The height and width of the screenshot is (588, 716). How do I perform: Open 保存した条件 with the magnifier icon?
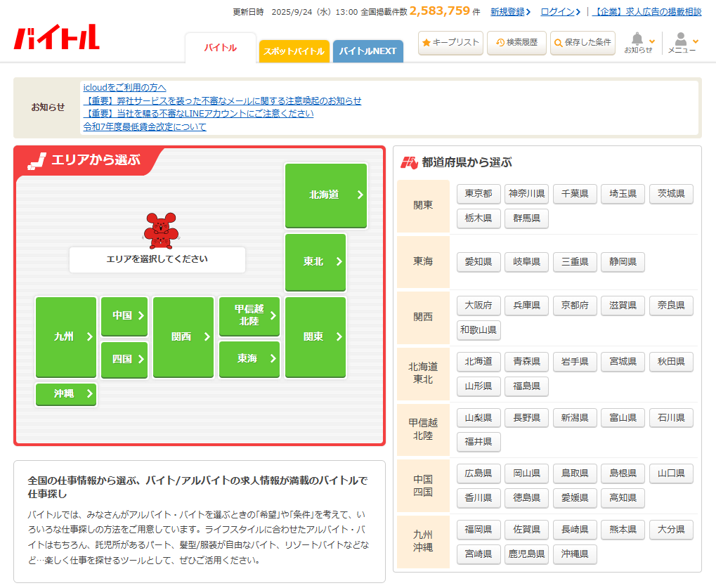coord(582,43)
